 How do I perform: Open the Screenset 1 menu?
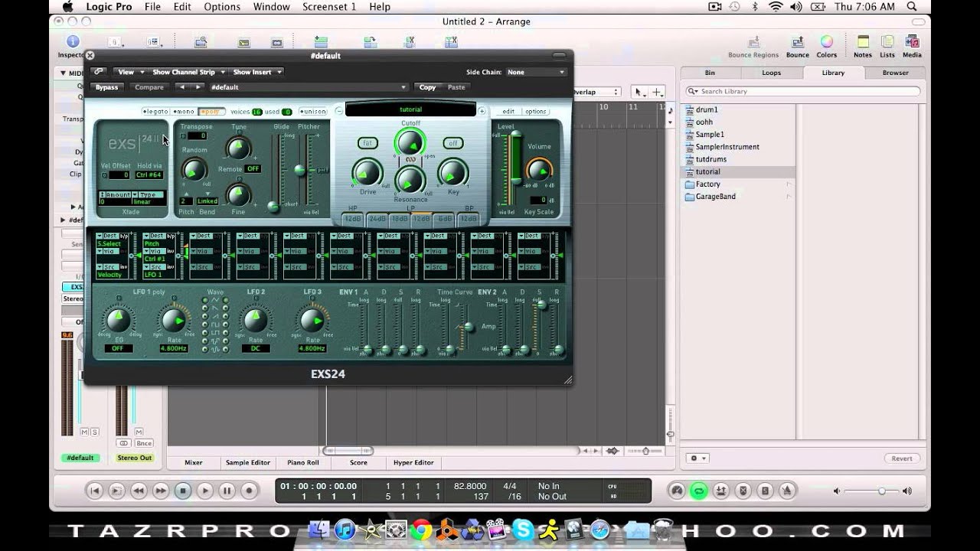tap(330, 7)
